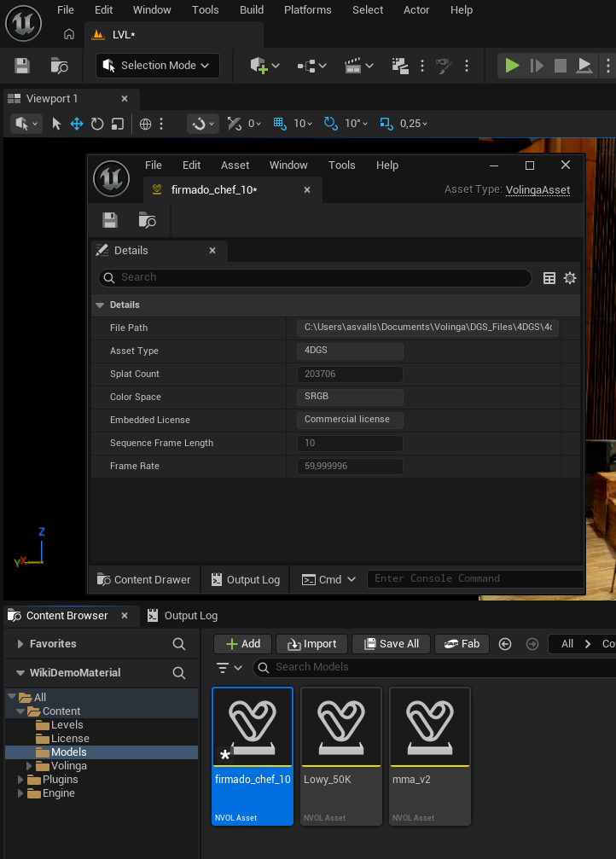The width and height of the screenshot is (616, 859).
Task: Click the Skip frame playback button
Action: (537, 66)
